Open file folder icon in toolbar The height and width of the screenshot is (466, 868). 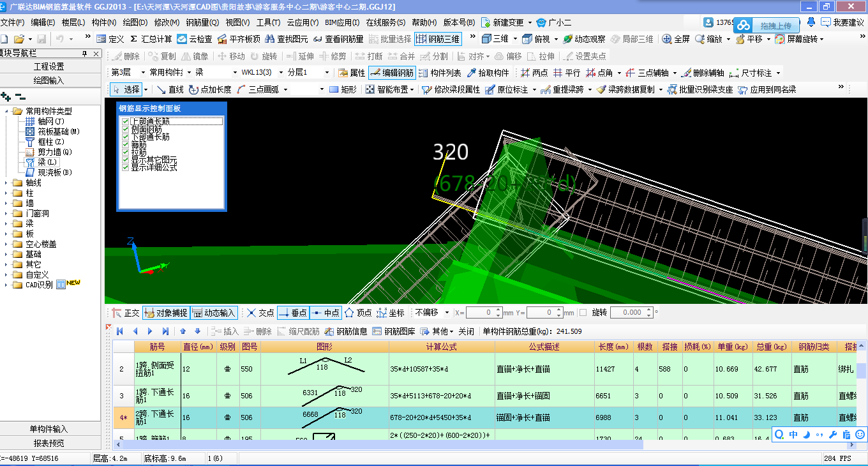[19, 39]
